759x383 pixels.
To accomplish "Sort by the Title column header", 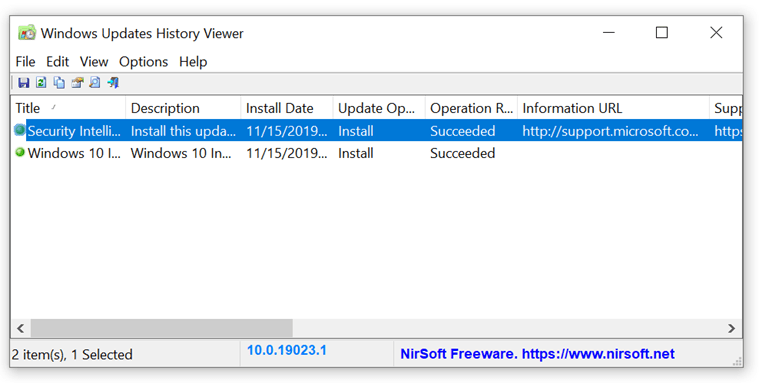I will [68, 108].
